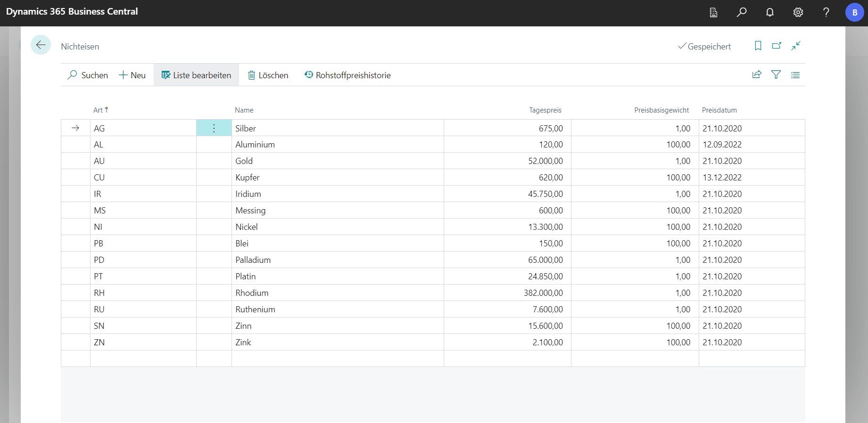Viewport: 868px width, 423px height.
Task: Click the collapse page arrows icon
Action: click(x=796, y=46)
